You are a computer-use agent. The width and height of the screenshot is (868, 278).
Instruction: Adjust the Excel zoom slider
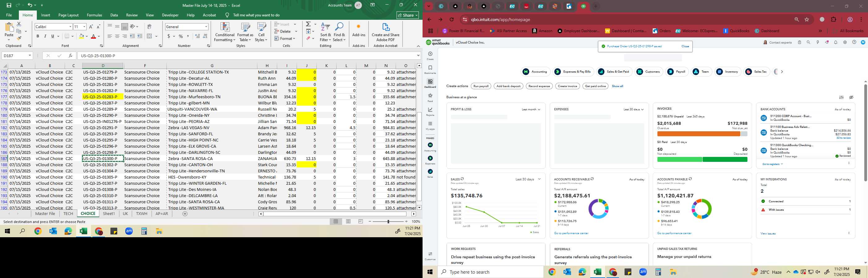tap(388, 221)
